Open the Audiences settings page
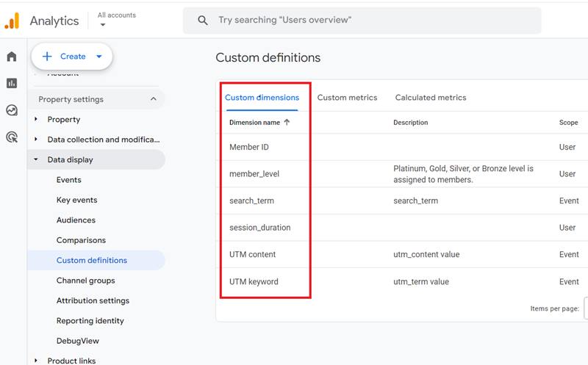Viewport: 588px width, 365px height. 76,220
